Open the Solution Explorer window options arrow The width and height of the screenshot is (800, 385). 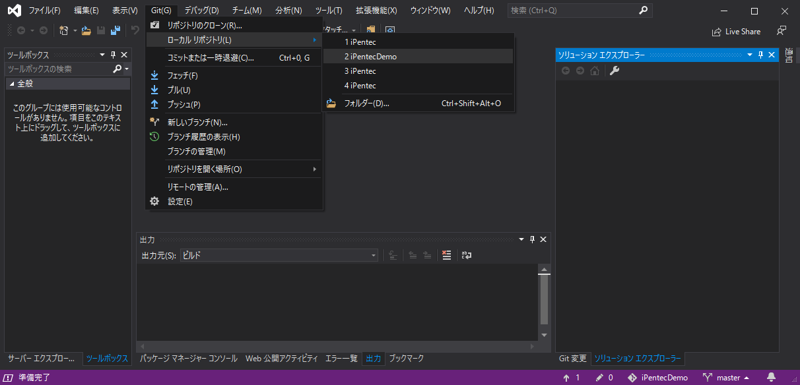tap(750, 55)
